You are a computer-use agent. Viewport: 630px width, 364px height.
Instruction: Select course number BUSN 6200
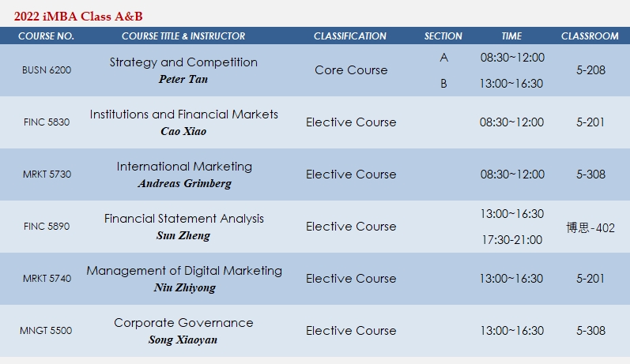point(47,69)
